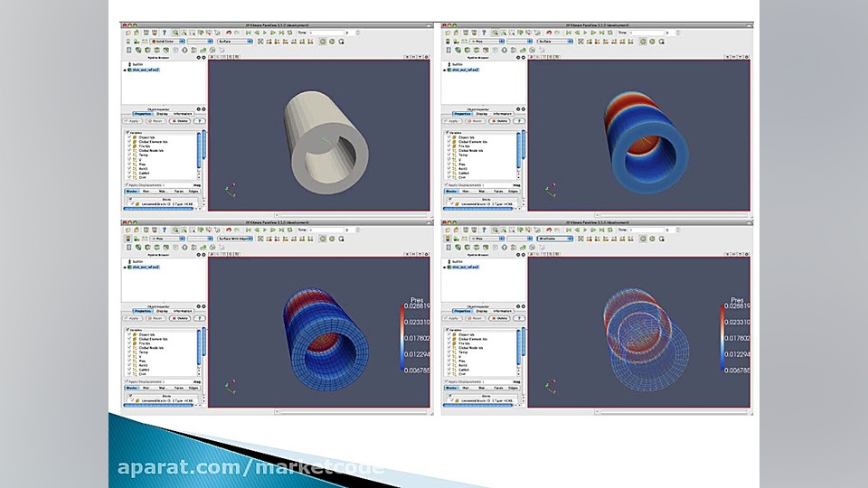Viewport: 868px width, 488px height.
Task: Click the Pres color legend bar in the Surface With Edges view
Action: pyautogui.click(x=402, y=337)
